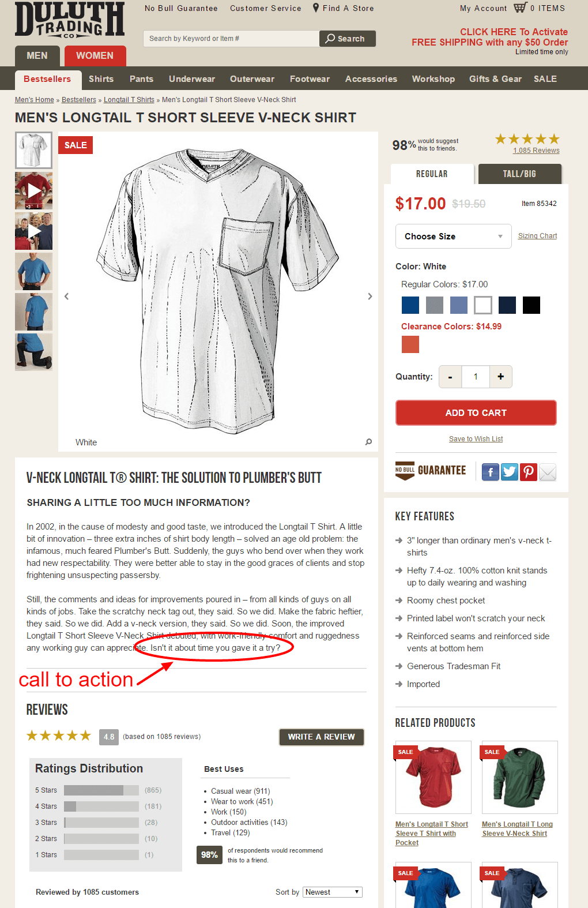Screen dimensions: 588x908
Task: Email product using envelope icon
Action: pyautogui.click(x=548, y=472)
